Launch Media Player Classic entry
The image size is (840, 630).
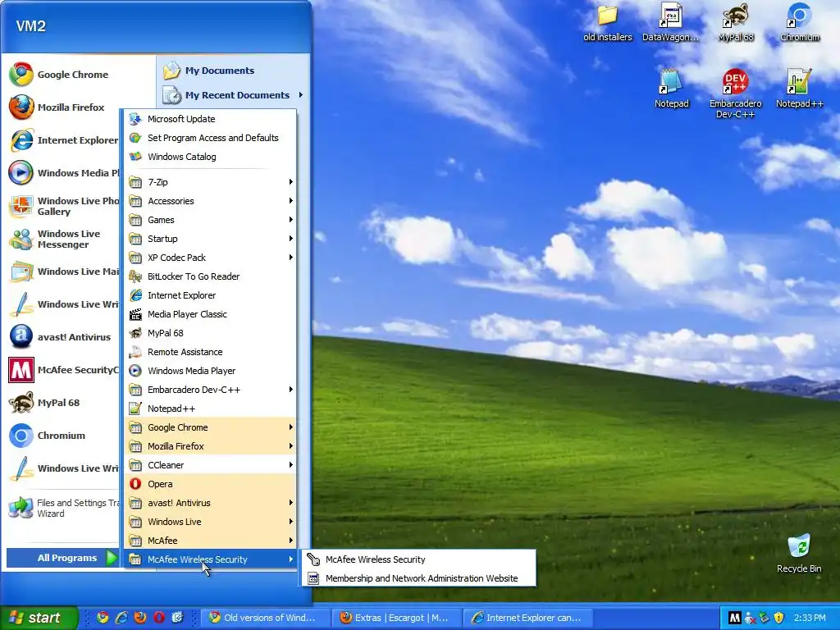coord(211,314)
